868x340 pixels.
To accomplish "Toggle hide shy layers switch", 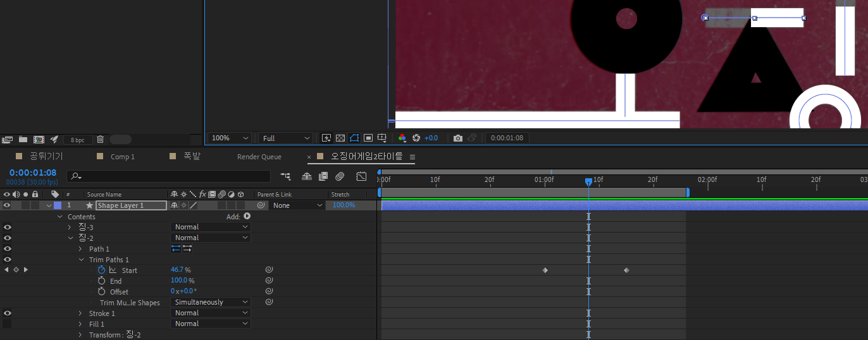I will 307,176.
